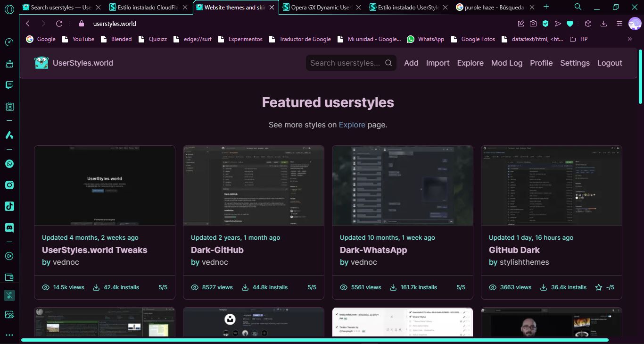Bookmark page with heart icon
This screenshot has width=644, height=344.
pos(570,24)
